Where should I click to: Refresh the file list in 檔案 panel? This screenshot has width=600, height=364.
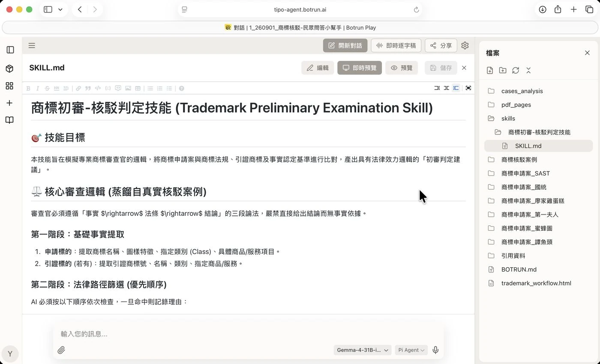[516, 70]
